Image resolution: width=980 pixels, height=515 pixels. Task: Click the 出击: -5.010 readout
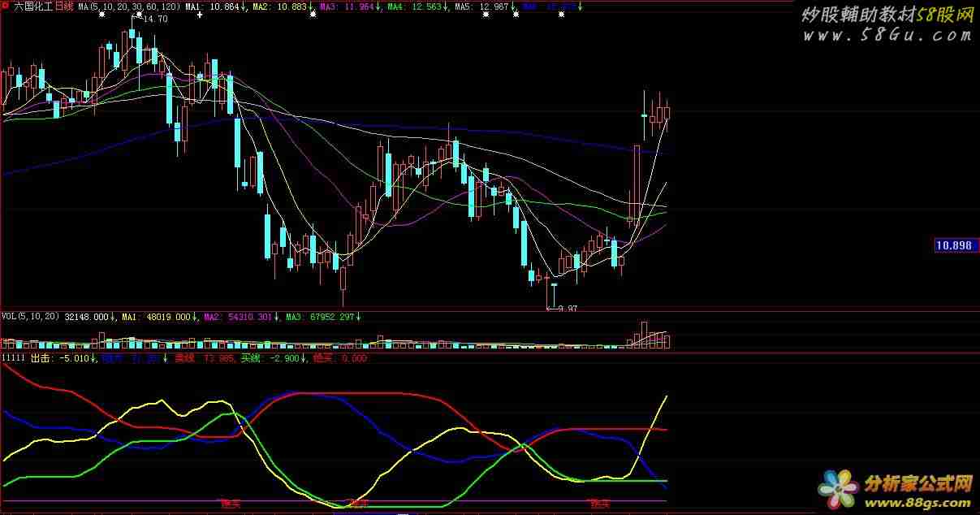tap(60, 358)
